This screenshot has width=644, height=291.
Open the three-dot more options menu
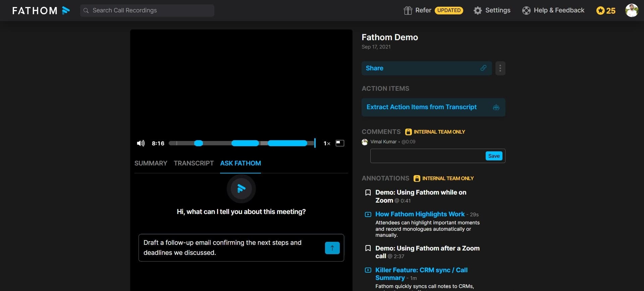tap(500, 68)
